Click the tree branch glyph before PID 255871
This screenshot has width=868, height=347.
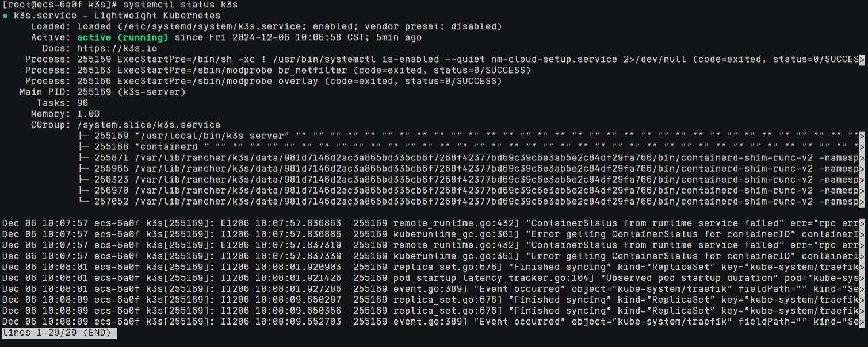tap(83, 158)
